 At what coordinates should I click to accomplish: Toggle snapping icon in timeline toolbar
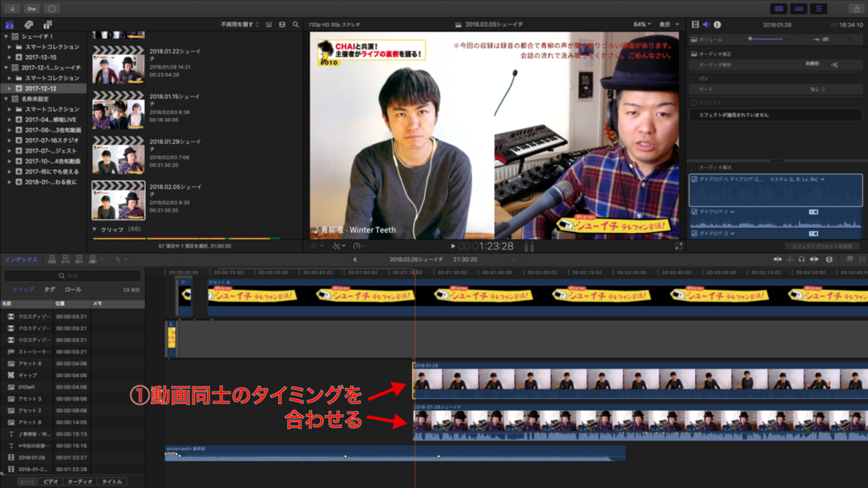point(815,259)
